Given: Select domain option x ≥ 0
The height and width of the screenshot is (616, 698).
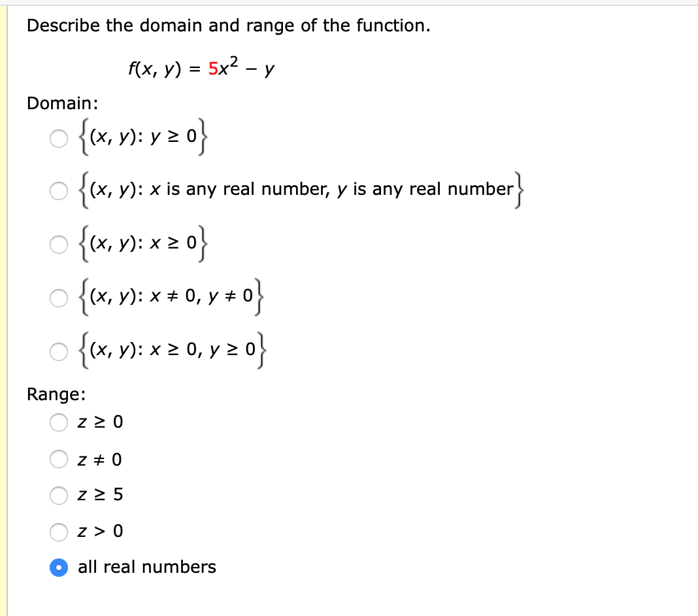Looking at the screenshot, I should [58, 245].
